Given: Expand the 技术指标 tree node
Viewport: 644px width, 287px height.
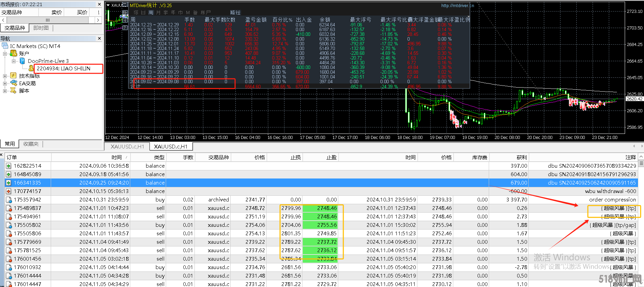Looking at the screenshot, I should pyautogui.click(x=5, y=76).
